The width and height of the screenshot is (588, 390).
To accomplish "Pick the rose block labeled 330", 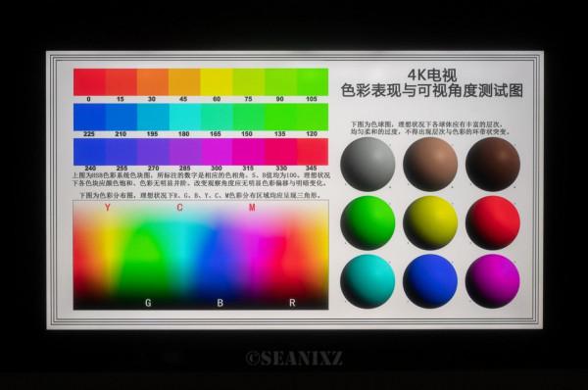I will tap(280, 152).
